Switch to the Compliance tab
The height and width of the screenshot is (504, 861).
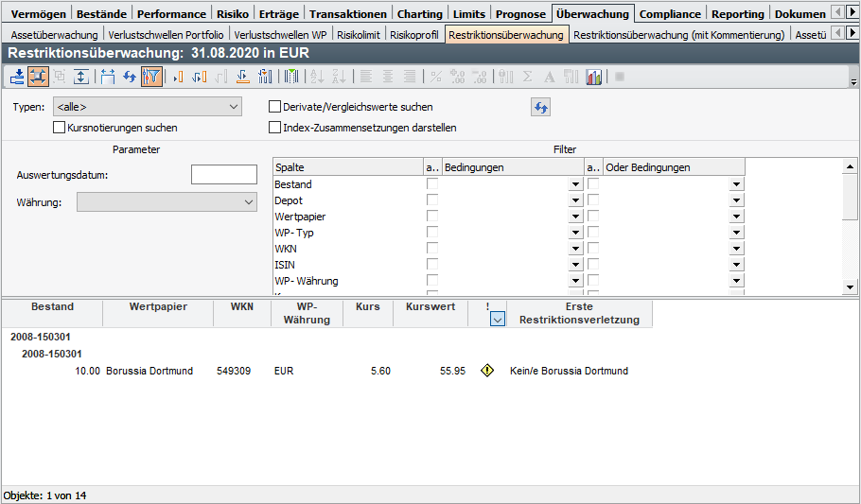click(670, 14)
